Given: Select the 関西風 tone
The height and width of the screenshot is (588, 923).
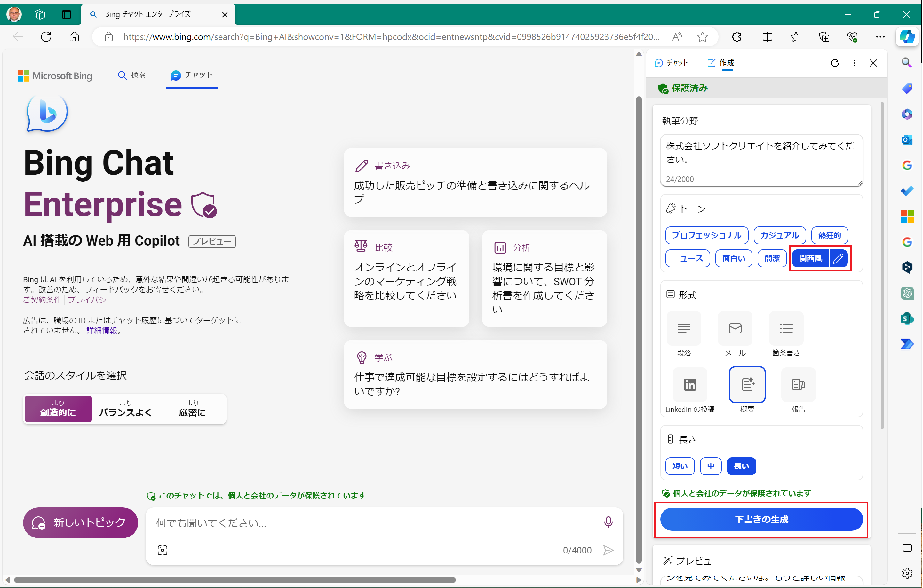Looking at the screenshot, I should pos(810,258).
